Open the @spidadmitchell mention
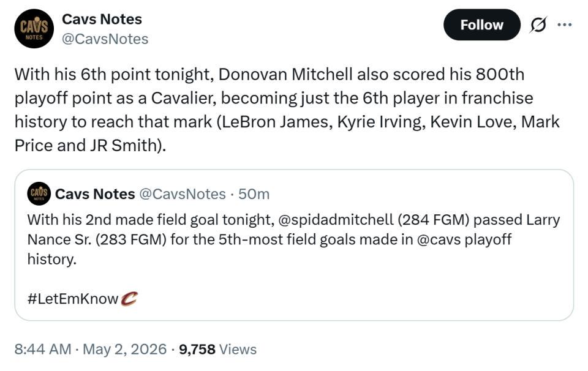 (x=336, y=220)
